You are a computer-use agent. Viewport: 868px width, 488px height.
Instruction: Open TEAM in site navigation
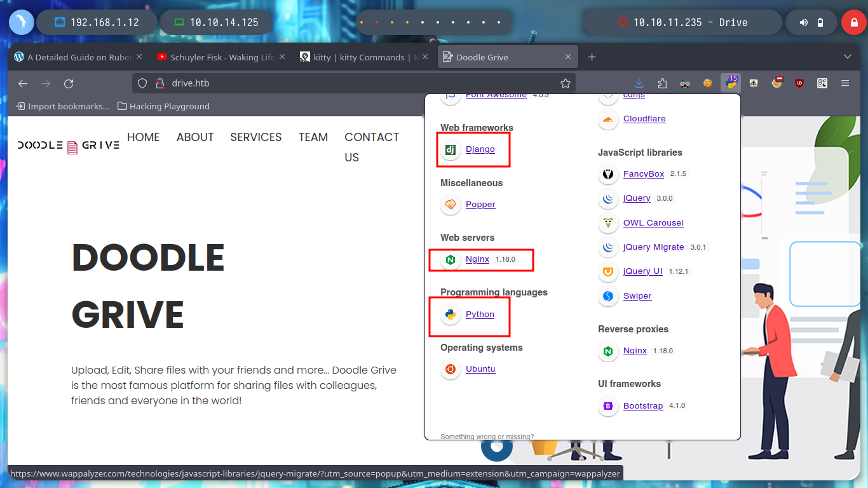coord(313,137)
